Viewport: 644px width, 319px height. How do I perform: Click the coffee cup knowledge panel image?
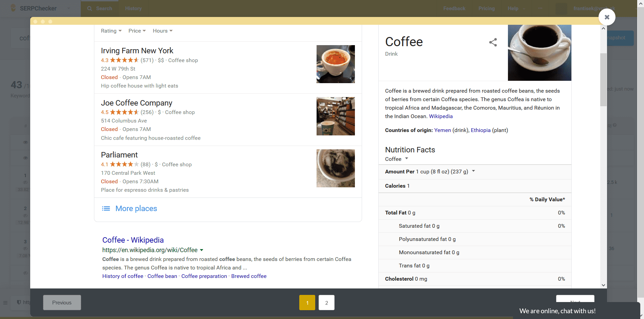point(539,53)
